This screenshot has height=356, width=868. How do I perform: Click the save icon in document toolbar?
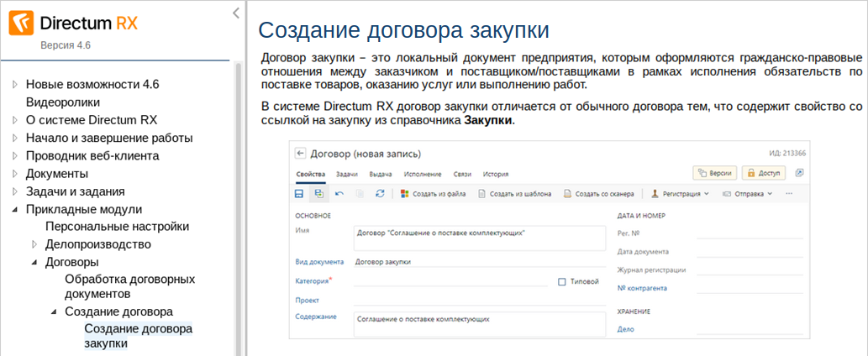click(298, 193)
